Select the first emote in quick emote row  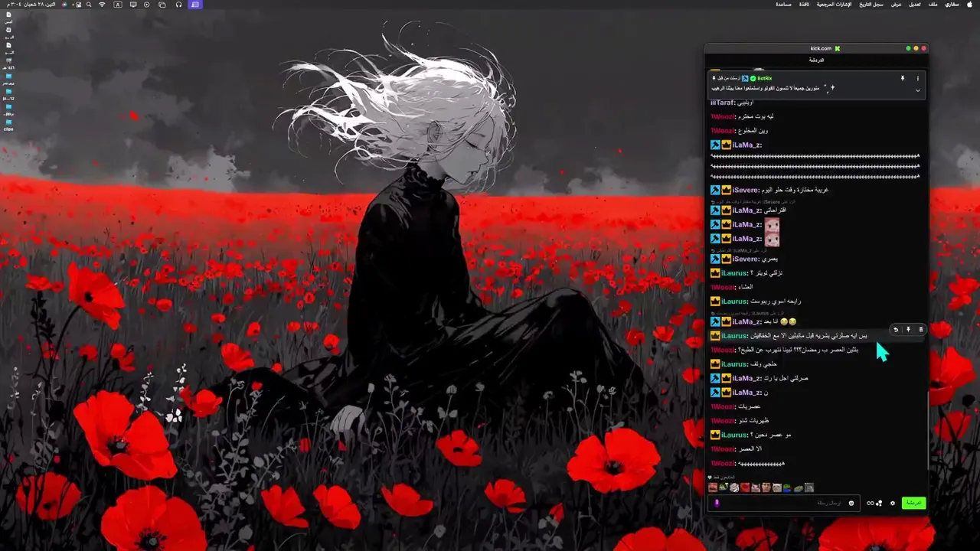[713, 487]
